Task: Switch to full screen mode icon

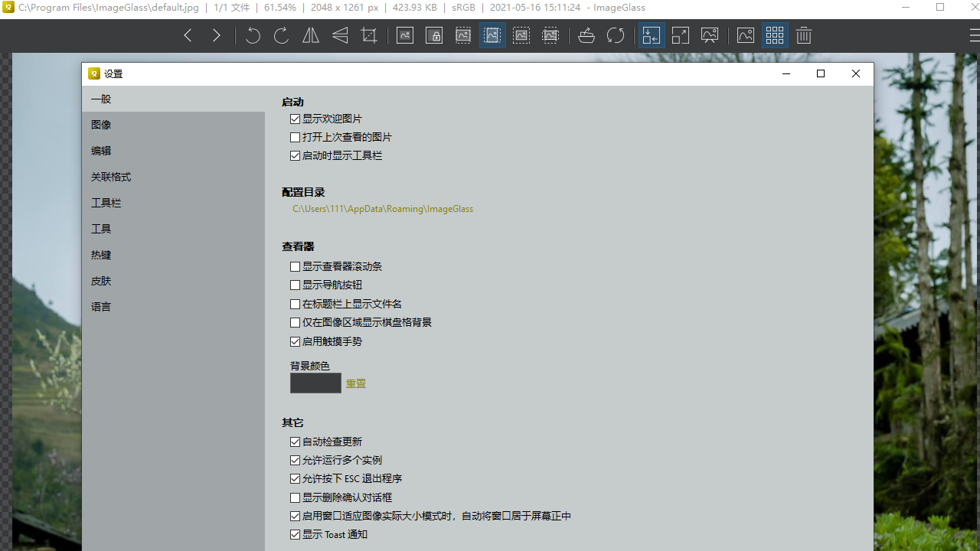Action: 680,35
